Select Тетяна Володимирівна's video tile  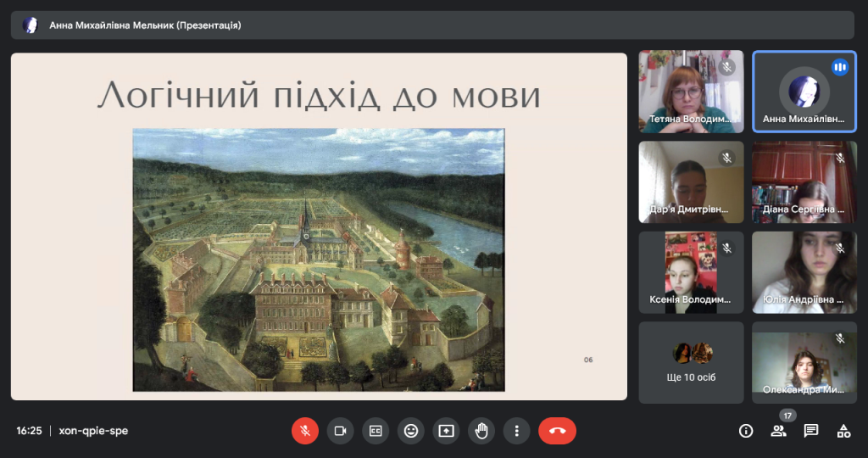tap(691, 92)
